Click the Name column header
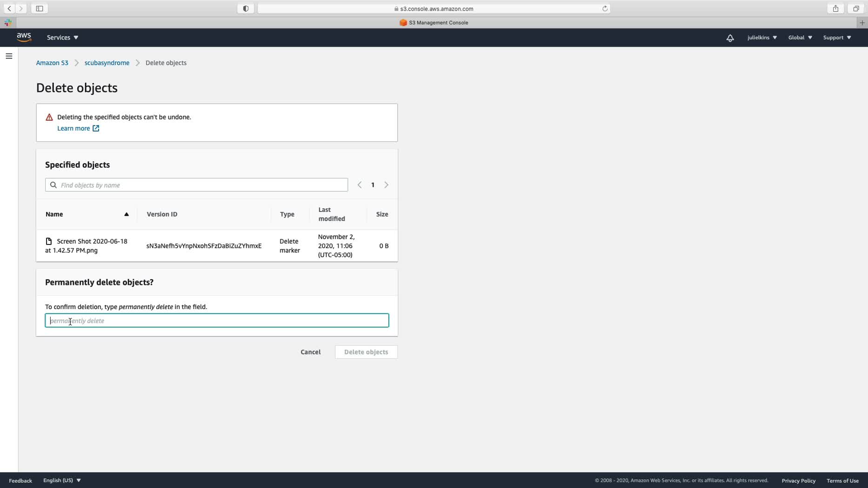 pos(54,214)
